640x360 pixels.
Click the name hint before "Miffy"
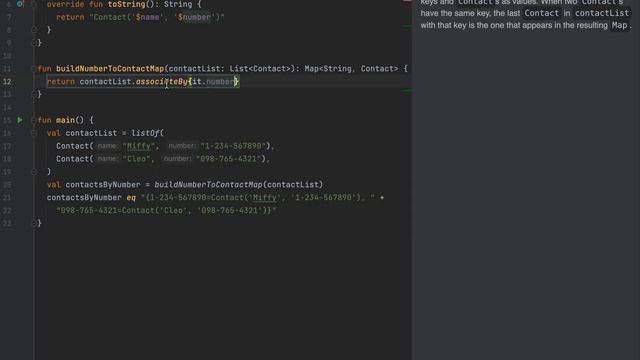click(x=107, y=146)
